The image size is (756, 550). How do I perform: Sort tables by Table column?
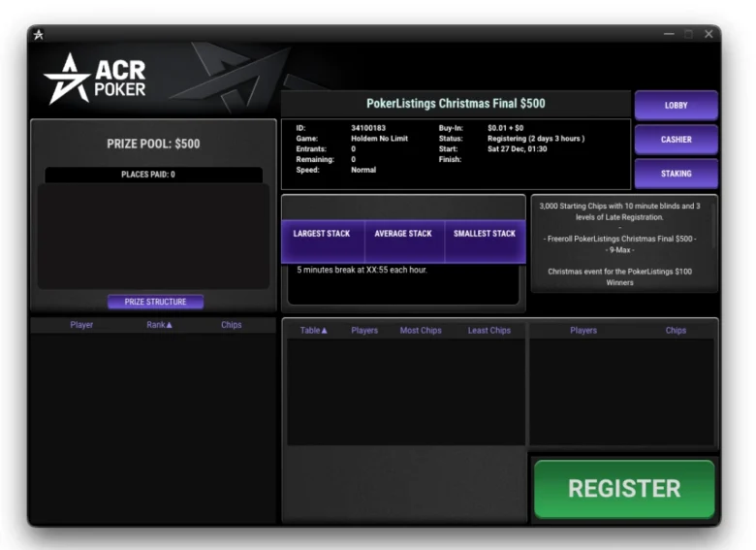313,331
